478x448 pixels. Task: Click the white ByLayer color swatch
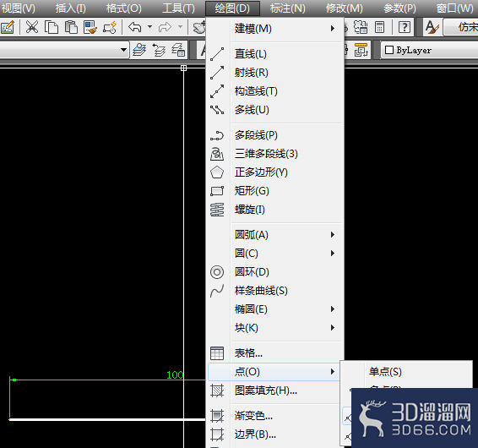coord(389,50)
